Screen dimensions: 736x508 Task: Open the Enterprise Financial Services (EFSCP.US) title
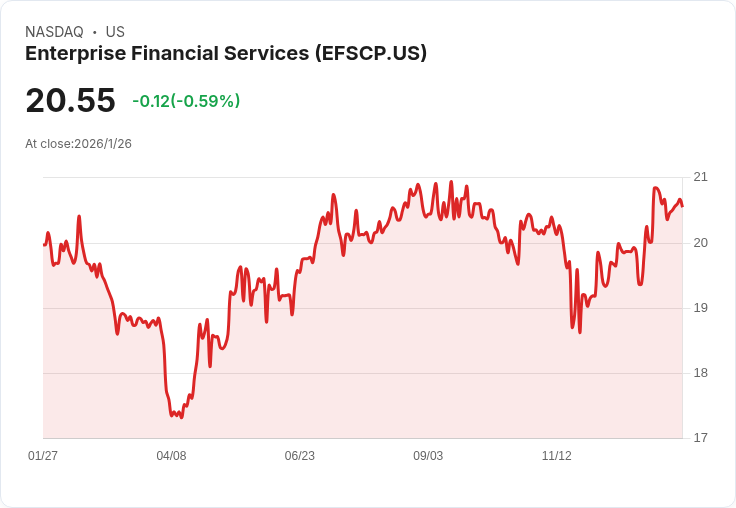pyautogui.click(x=226, y=53)
